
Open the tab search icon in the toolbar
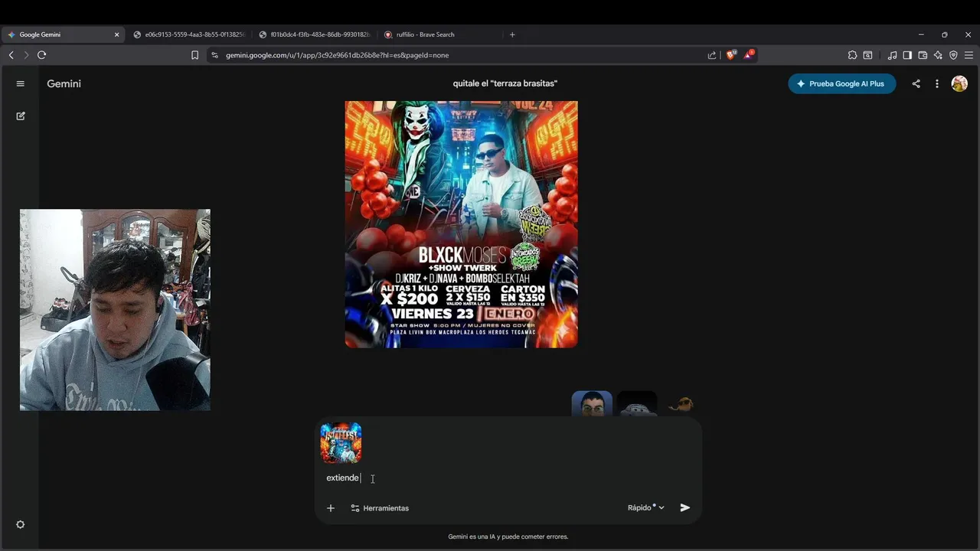click(x=867, y=55)
